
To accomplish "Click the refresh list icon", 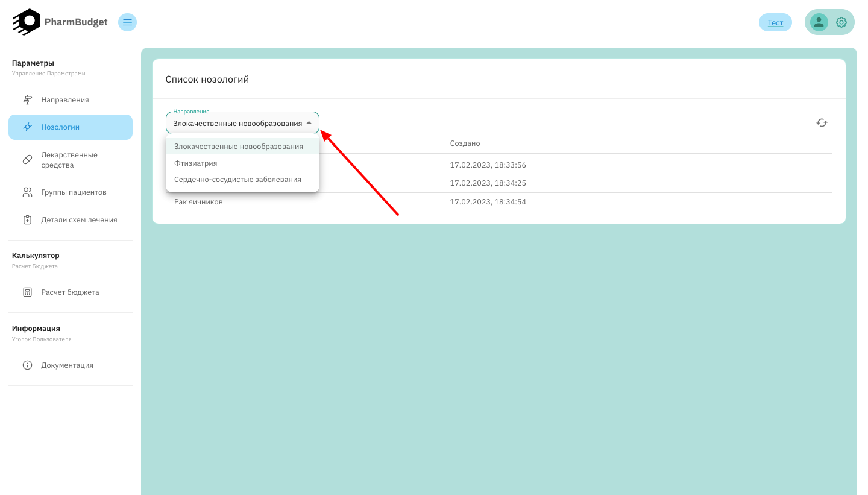I will pyautogui.click(x=822, y=122).
